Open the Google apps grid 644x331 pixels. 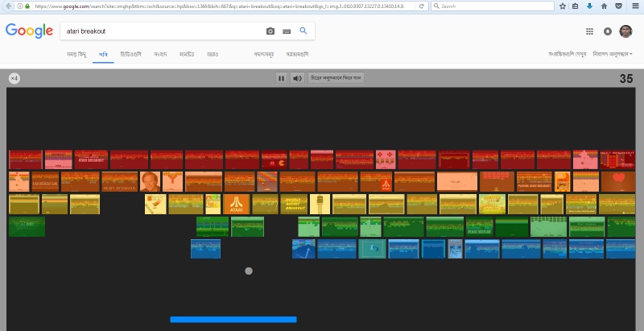589,31
